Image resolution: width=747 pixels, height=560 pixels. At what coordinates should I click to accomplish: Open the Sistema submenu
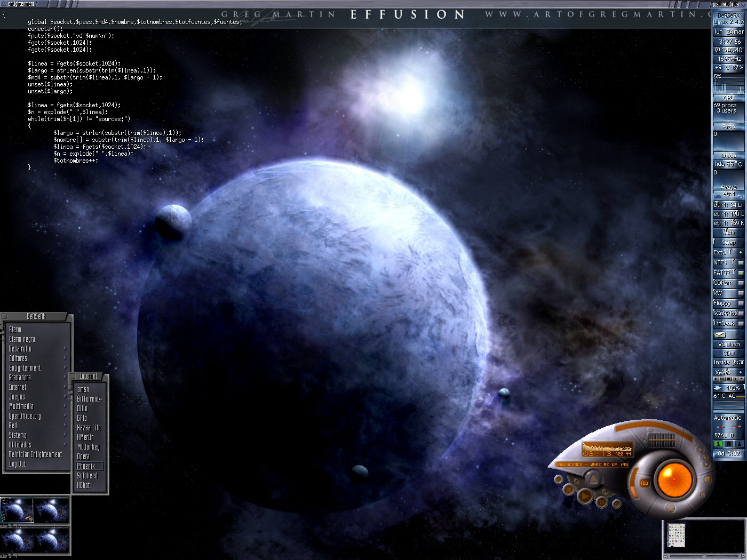click(x=37, y=435)
